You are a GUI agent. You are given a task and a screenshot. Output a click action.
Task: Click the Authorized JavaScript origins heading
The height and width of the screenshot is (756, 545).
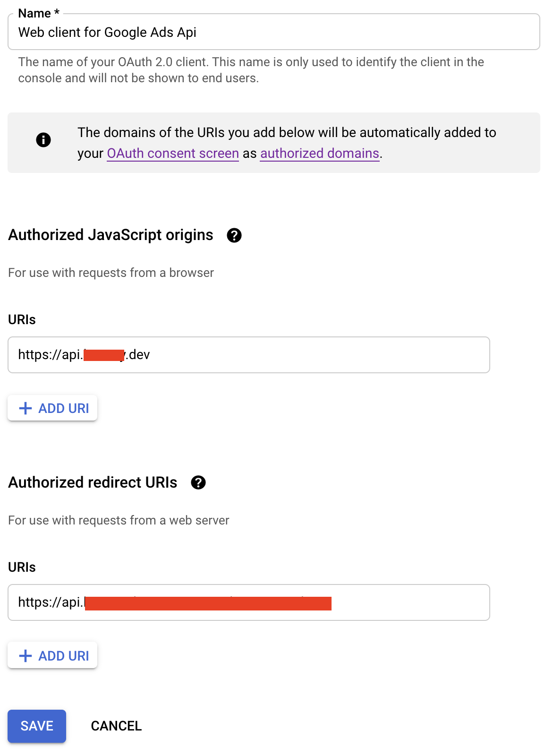coord(111,235)
